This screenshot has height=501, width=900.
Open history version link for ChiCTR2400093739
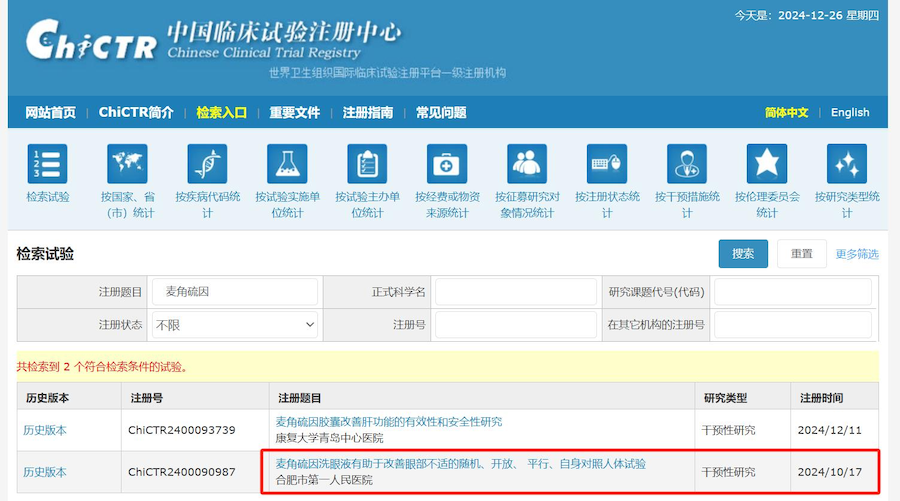[x=45, y=430]
